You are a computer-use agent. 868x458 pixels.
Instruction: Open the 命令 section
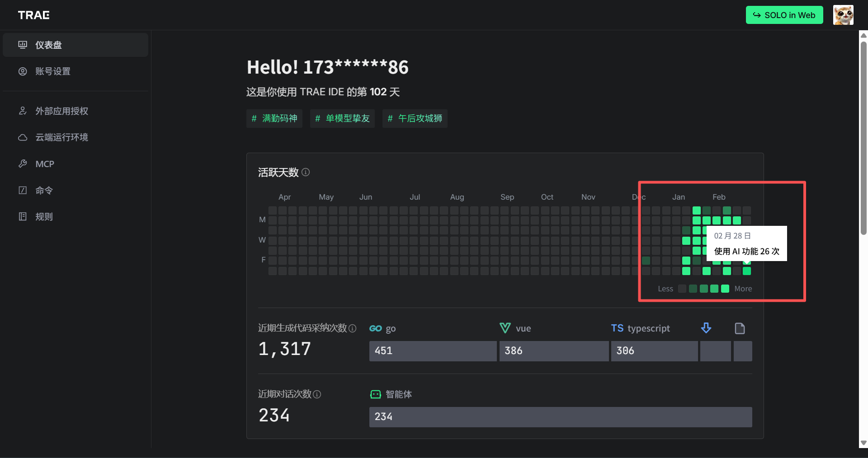[x=75, y=190]
